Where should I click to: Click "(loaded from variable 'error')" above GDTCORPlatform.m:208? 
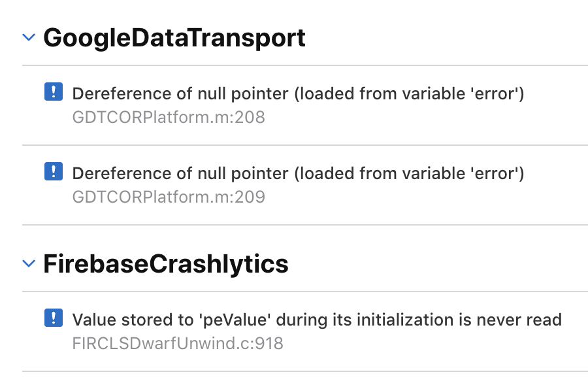click(x=409, y=94)
